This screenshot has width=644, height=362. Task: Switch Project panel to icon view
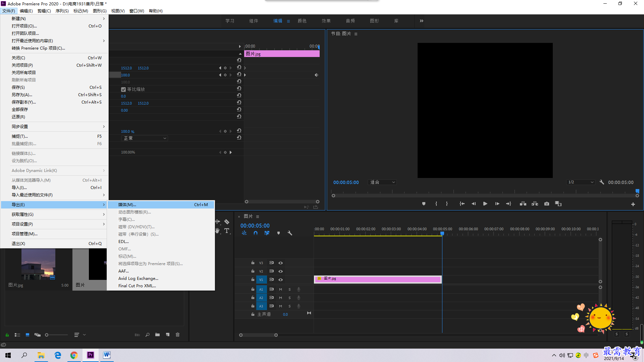coord(28,335)
